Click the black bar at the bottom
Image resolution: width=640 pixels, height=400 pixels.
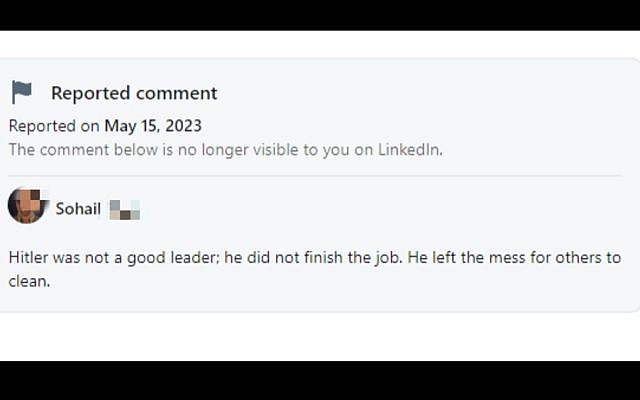tap(320, 380)
